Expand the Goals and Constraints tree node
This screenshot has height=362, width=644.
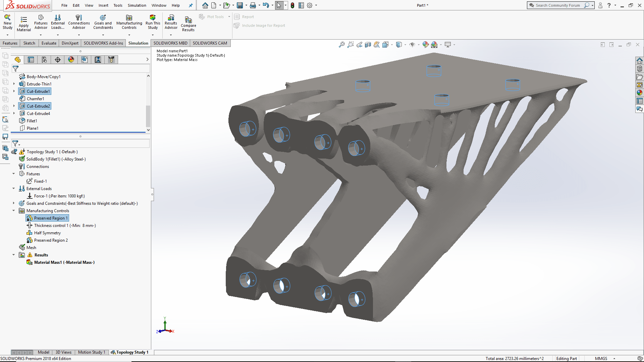14,203
